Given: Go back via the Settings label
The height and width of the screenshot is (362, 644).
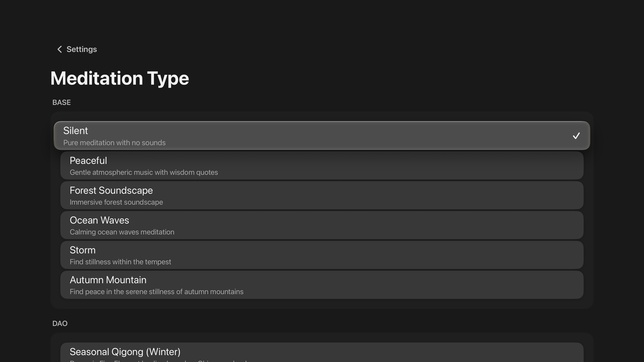Looking at the screenshot, I should [x=82, y=49].
